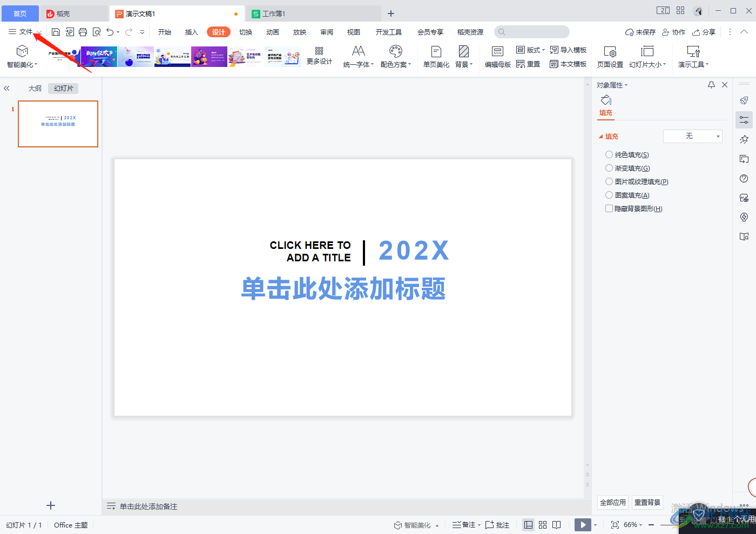Image resolution: width=756 pixels, height=534 pixels.
Task: Switch to normal view icon
Action: point(529,525)
